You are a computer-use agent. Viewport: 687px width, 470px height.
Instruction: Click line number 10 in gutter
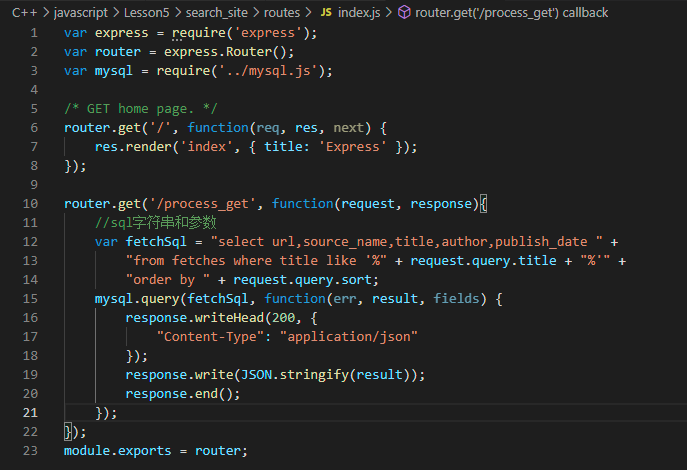pyautogui.click(x=30, y=204)
